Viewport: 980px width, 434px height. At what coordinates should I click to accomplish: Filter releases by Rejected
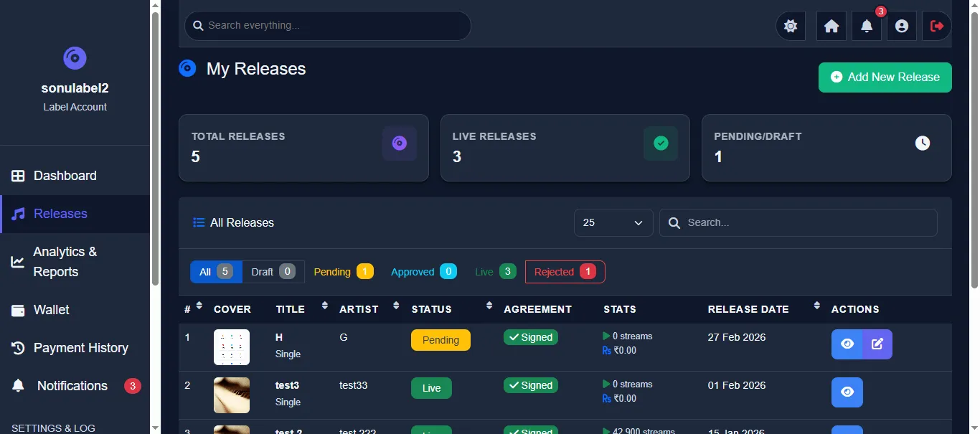(x=565, y=272)
